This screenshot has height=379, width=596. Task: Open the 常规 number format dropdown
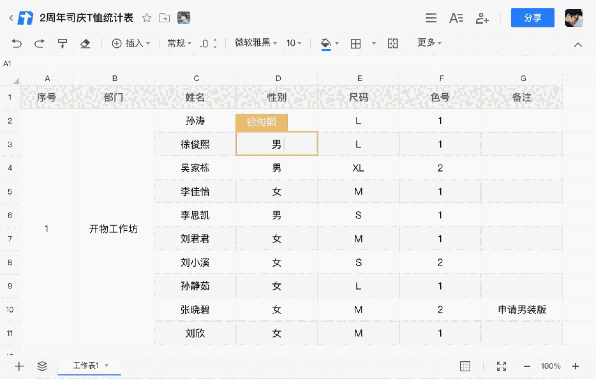179,43
